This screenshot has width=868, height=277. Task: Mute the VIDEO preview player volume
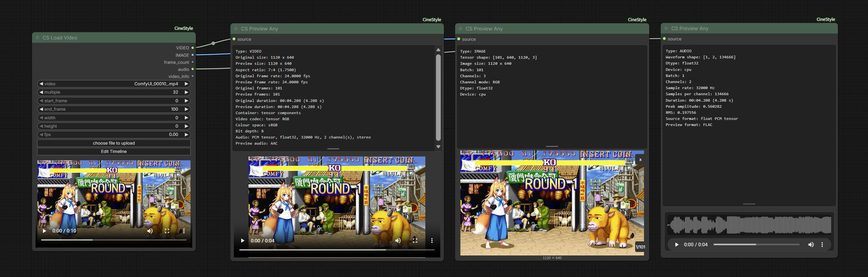click(398, 240)
